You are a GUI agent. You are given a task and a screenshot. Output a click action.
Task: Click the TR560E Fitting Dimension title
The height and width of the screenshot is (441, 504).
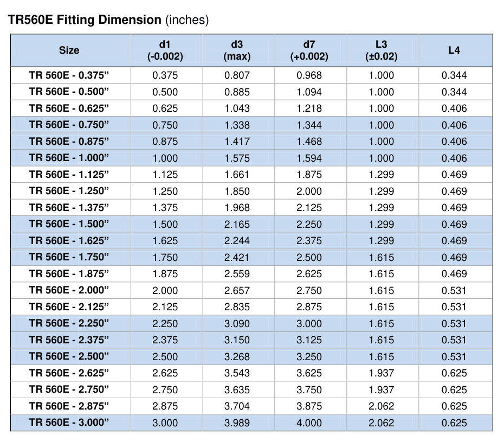pyautogui.click(x=108, y=20)
